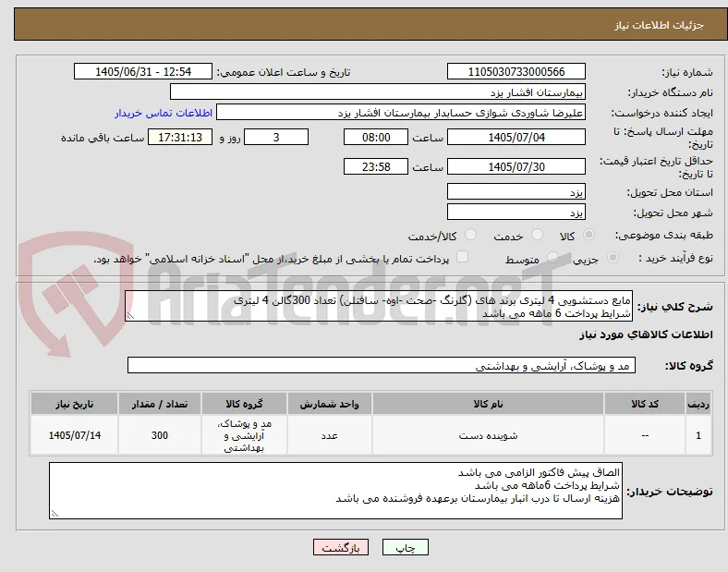Click the remaining days field showing 3

tap(276, 138)
